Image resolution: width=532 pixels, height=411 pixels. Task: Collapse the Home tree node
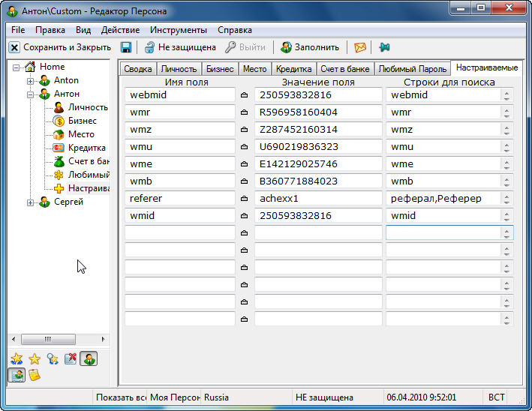(16, 67)
